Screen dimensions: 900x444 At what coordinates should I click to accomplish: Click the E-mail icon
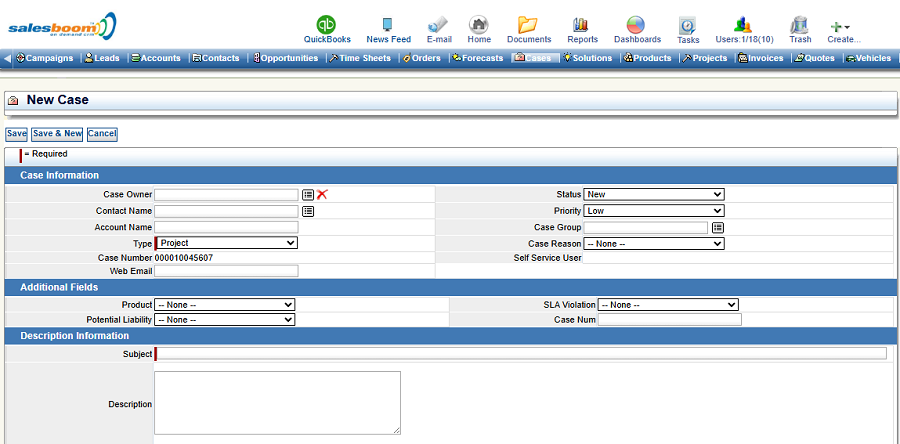tap(438, 25)
